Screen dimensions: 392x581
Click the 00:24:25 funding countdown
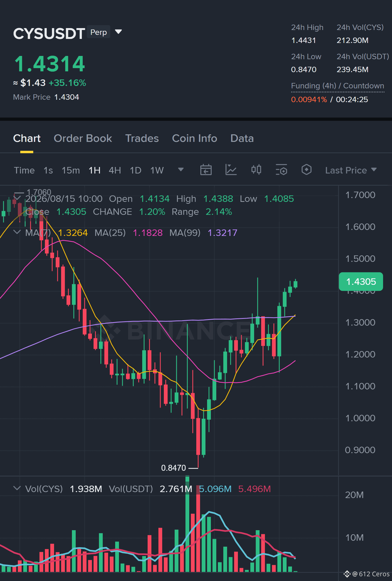pyautogui.click(x=352, y=99)
